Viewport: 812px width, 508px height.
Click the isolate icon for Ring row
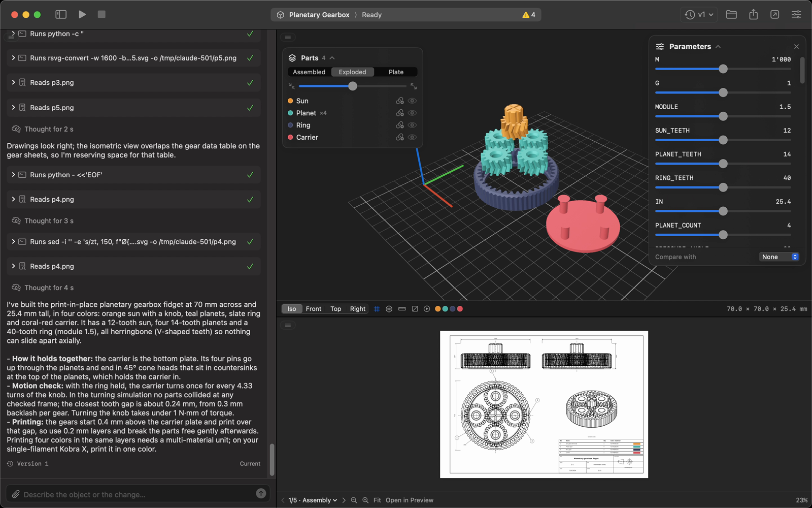(400, 125)
